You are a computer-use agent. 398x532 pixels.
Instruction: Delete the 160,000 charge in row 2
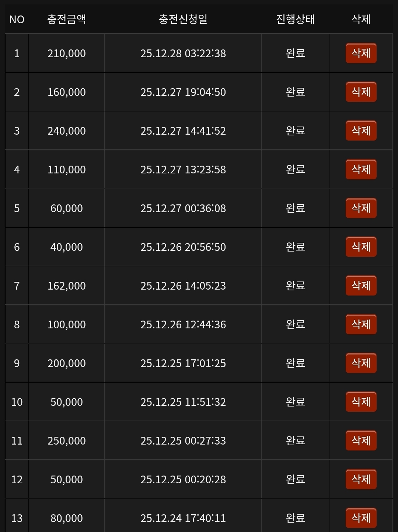pyautogui.click(x=361, y=92)
